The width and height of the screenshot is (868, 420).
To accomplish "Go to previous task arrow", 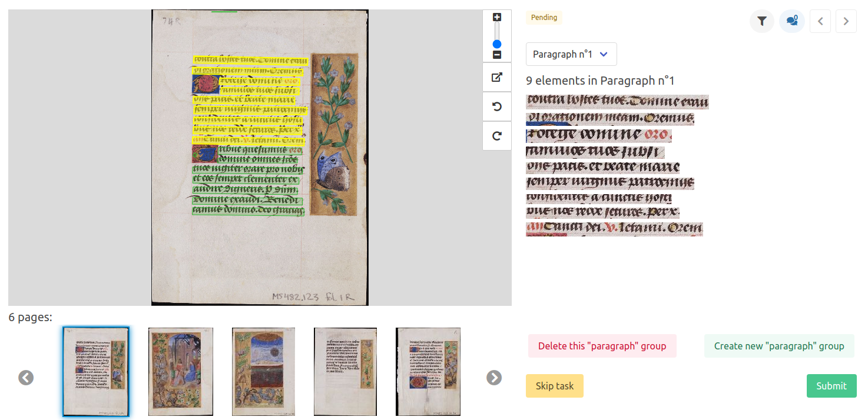I will coord(820,21).
